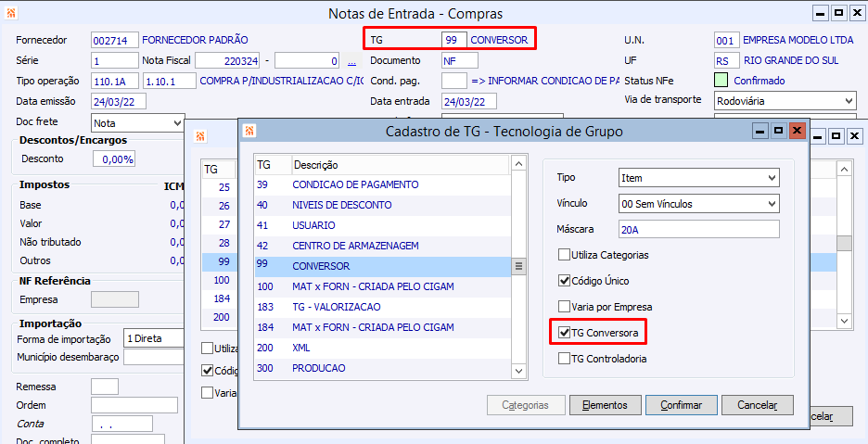Click the Conta input field
The height and width of the screenshot is (444, 868).
[x=121, y=424]
